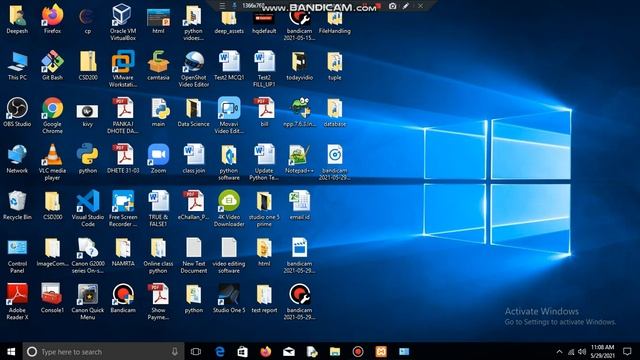Open Adobe Reader X
Image resolution: width=640 pixels, height=360 pixels.
tap(17, 301)
